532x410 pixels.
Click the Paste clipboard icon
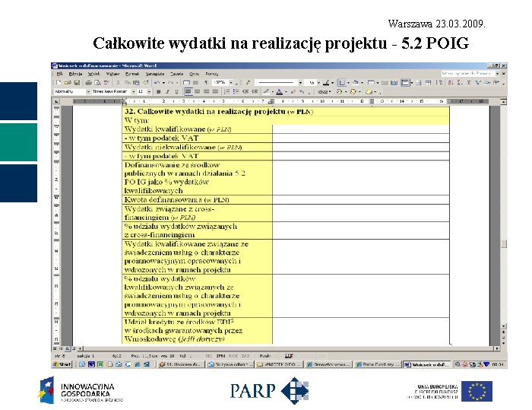(136, 82)
